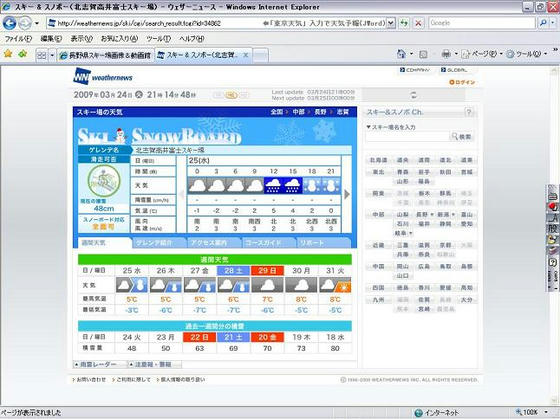This screenshot has height=419, width=560.
Task: Click the ski resort name input field
Action: point(407,136)
